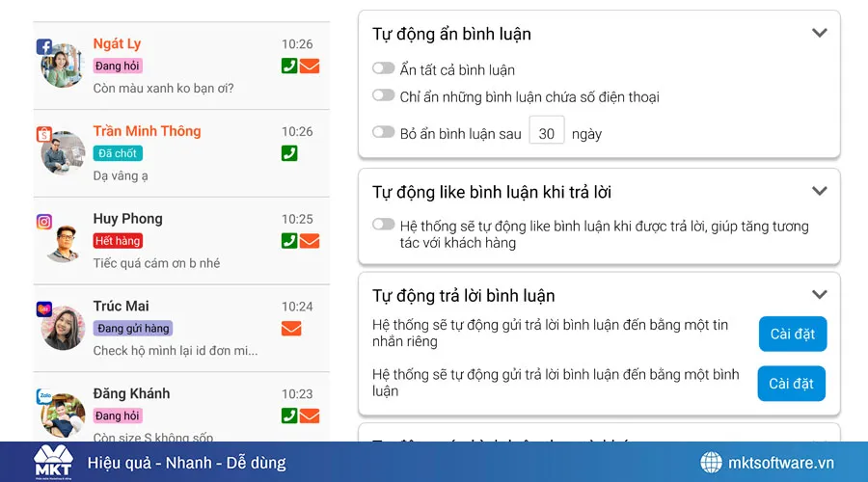Click message 'Còn màu xanh ko bạn ơi?'
The image size is (868, 482).
(163, 88)
